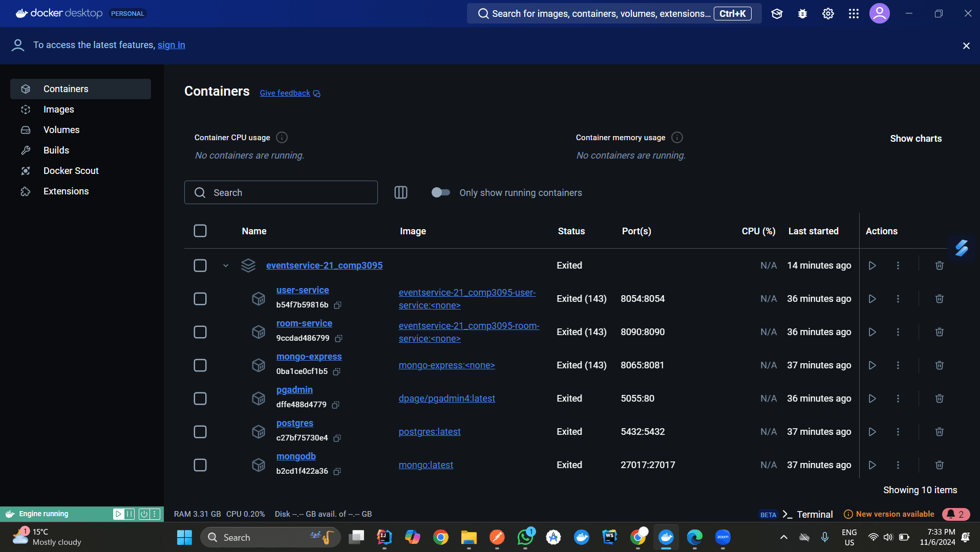
Task: Open actions menu for pgadmin container
Action: (899, 398)
